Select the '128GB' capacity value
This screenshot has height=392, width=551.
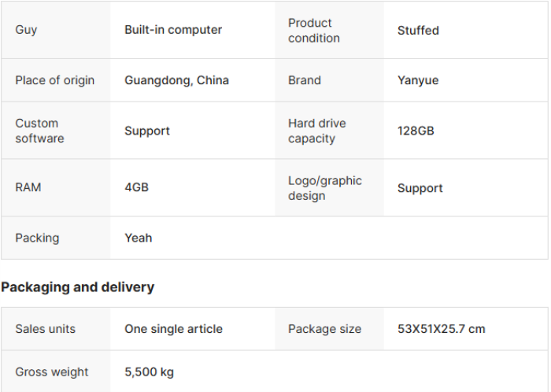tap(416, 131)
